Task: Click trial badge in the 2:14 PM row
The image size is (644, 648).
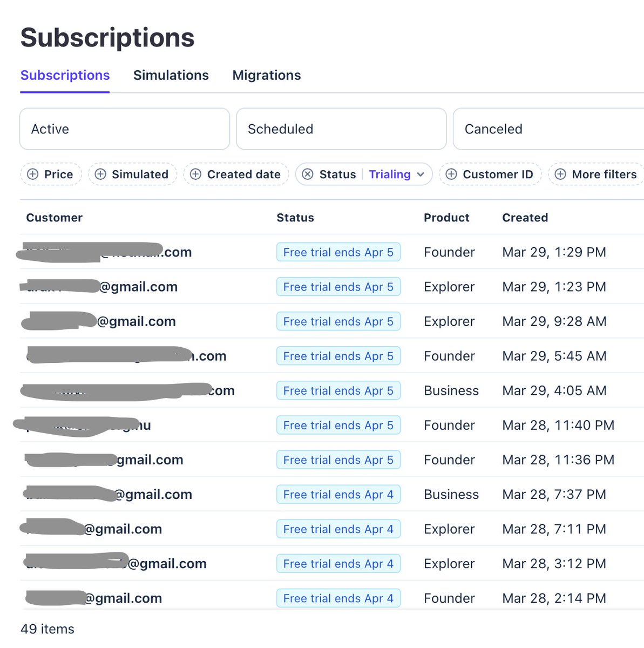Action: pyautogui.click(x=338, y=598)
